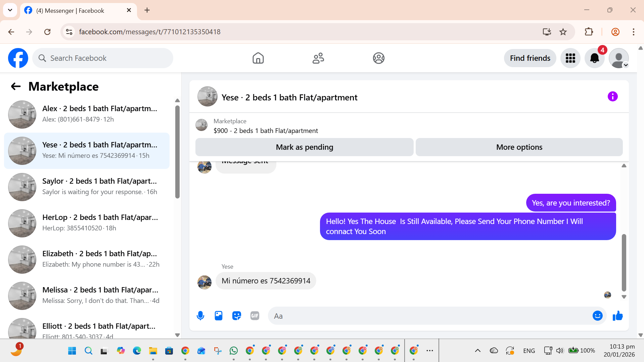Open Saylor's conversation in the list
Image resolution: width=644 pixels, height=362 pixels.
click(87, 187)
